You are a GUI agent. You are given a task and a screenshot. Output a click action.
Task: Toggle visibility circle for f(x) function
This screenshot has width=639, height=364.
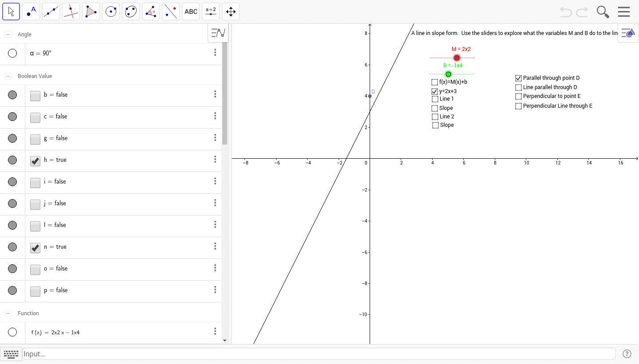[12, 332]
